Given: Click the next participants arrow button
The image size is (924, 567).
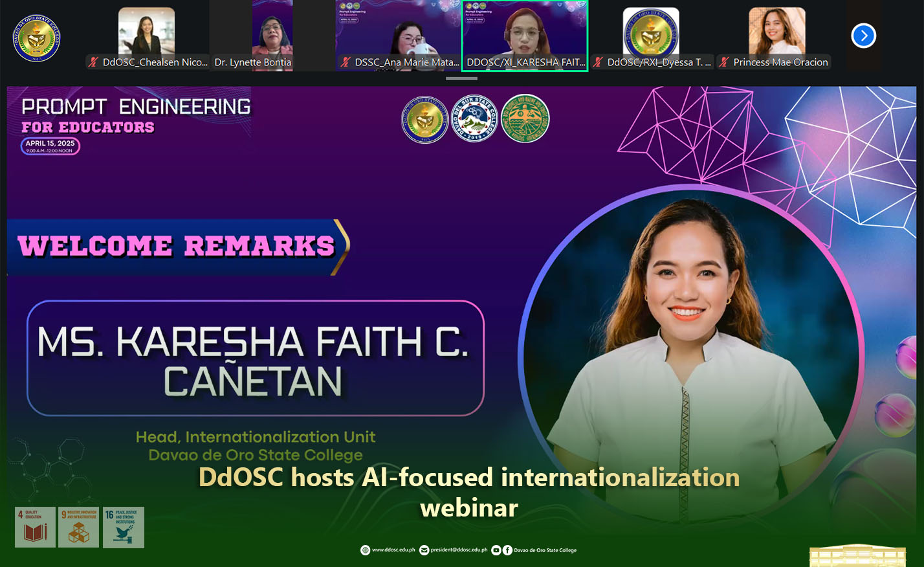Looking at the screenshot, I should point(863,36).
